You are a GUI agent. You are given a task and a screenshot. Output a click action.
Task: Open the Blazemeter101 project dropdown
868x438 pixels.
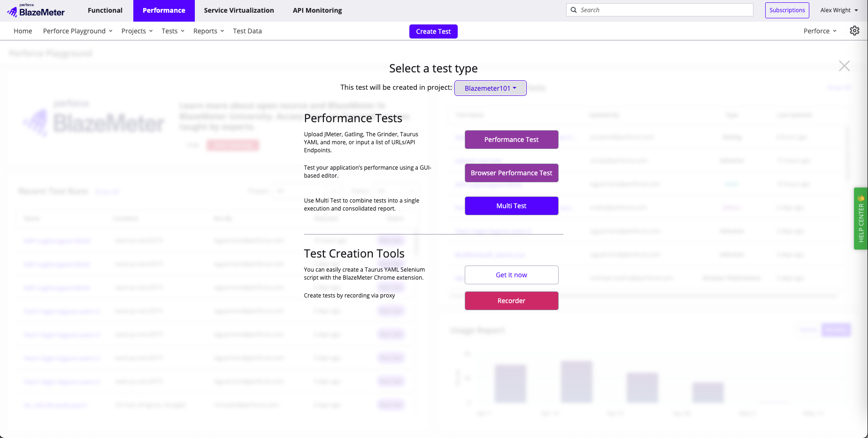[490, 88]
